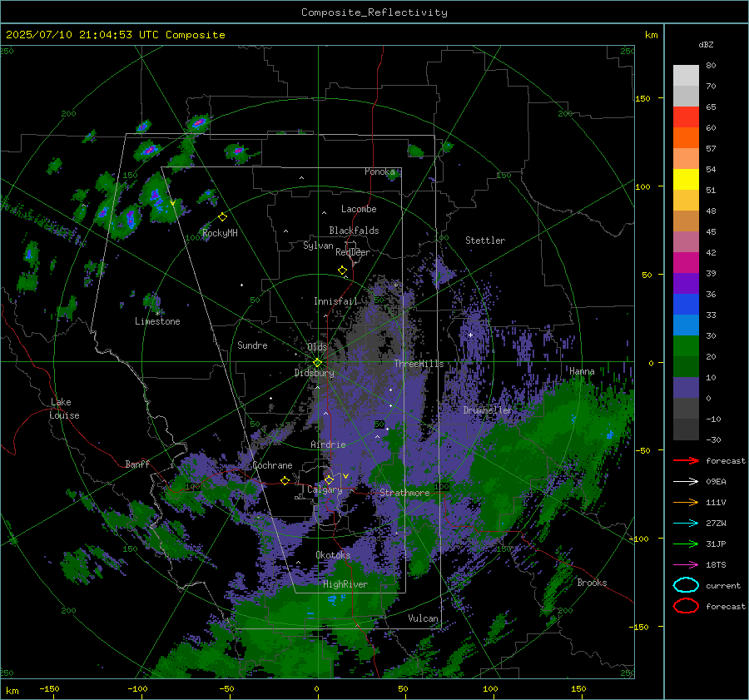Select the Stettler town label
This screenshot has width=749, height=700.
click(485, 241)
